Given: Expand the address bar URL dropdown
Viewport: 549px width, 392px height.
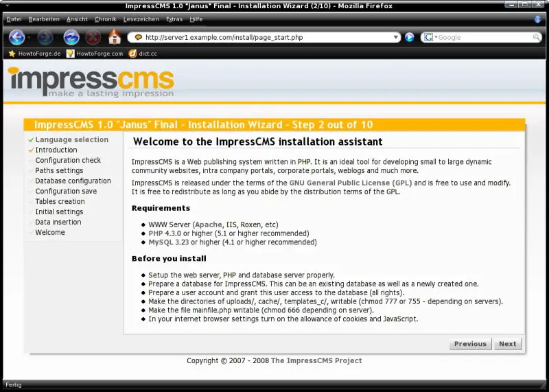Looking at the screenshot, I should [x=396, y=37].
